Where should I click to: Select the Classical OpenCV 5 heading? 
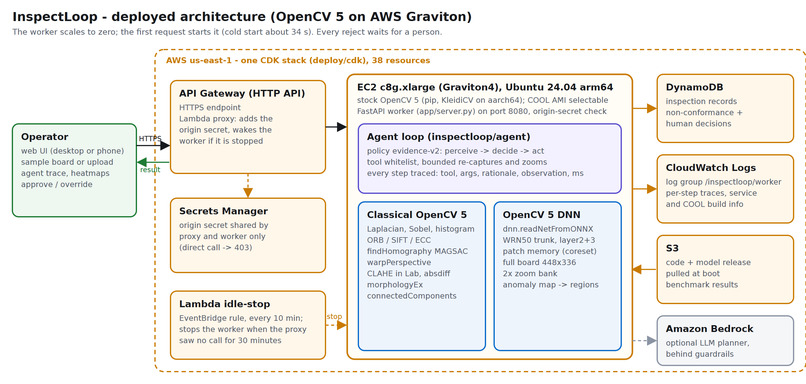coord(417,215)
